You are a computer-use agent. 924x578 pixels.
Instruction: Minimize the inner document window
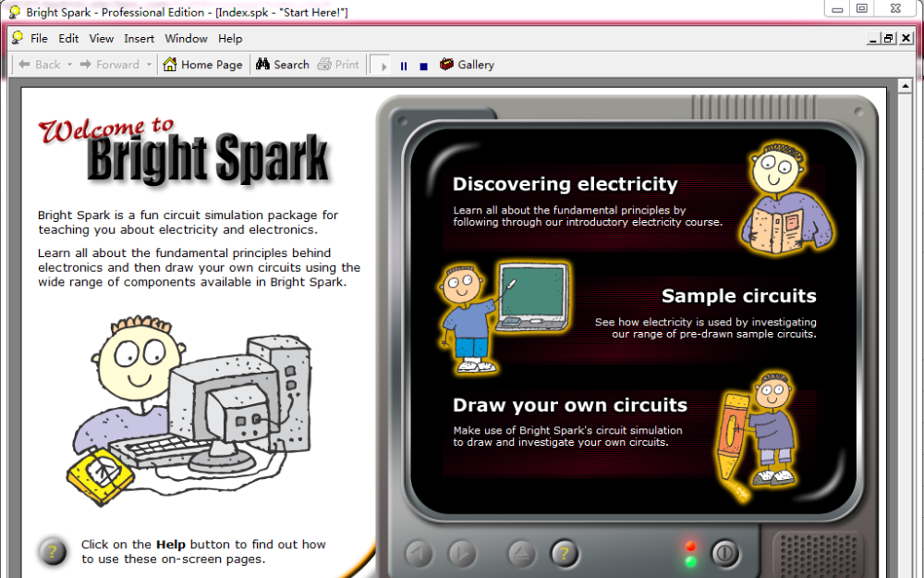point(874,38)
